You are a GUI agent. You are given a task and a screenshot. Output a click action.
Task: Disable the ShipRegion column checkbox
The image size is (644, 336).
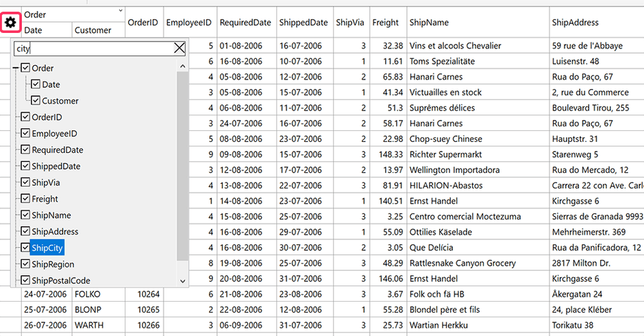coord(25,265)
